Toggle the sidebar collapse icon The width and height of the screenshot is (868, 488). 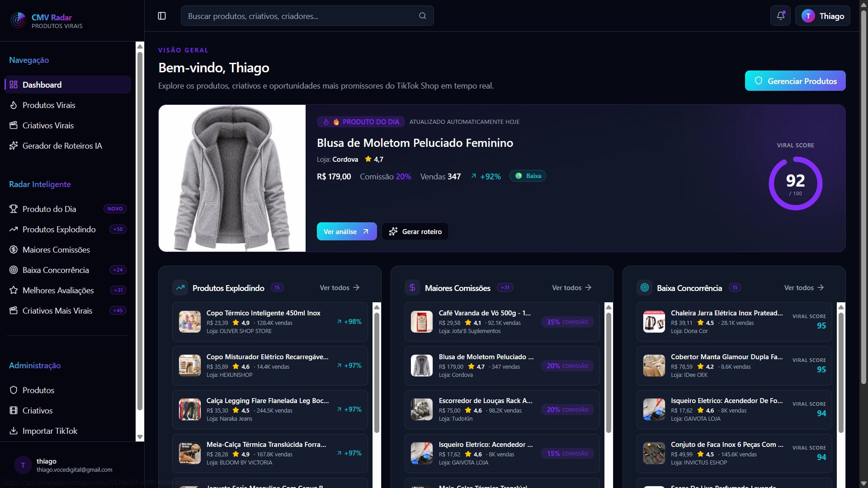point(162,16)
